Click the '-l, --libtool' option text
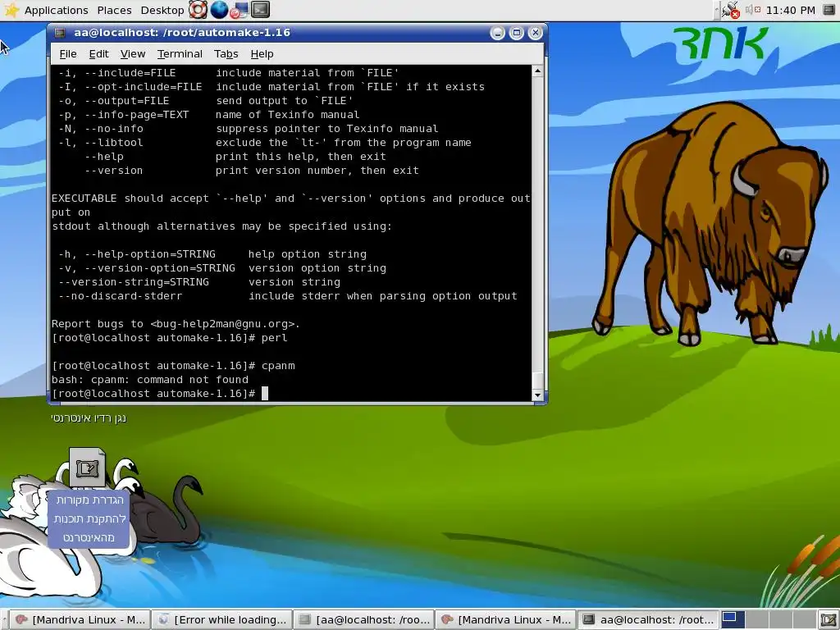Screen dimensions: 840x630 click(101, 143)
